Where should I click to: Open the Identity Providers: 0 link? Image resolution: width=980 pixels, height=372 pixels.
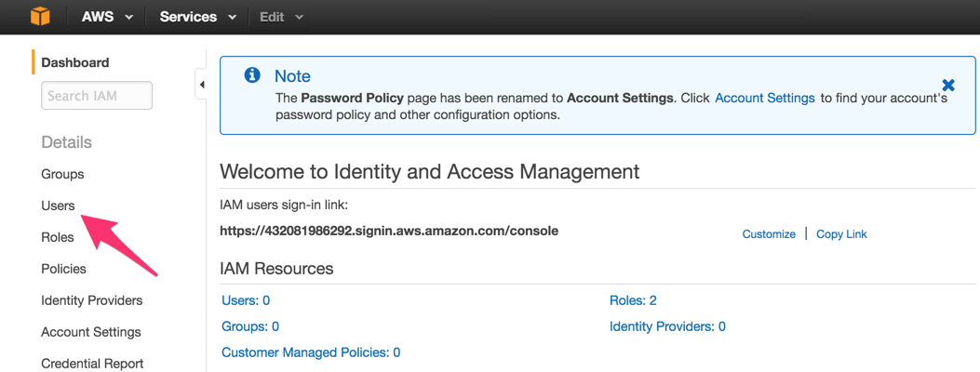[x=667, y=326]
